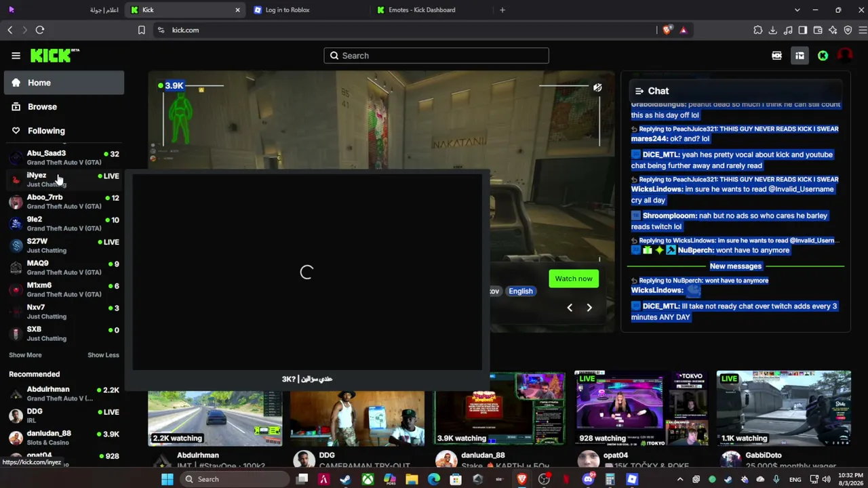868x488 pixels.
Task: Go to the next featured stream
Action: (589, 308)
